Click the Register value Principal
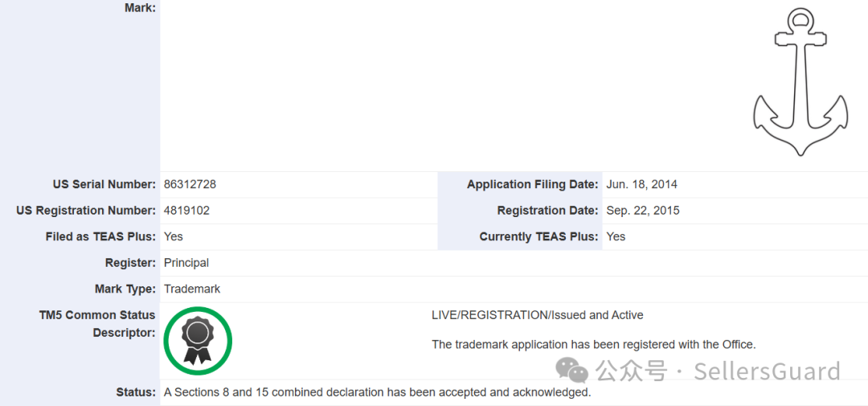Image resolution: width=868 pixels, height=406 pixels. [186, 263]
